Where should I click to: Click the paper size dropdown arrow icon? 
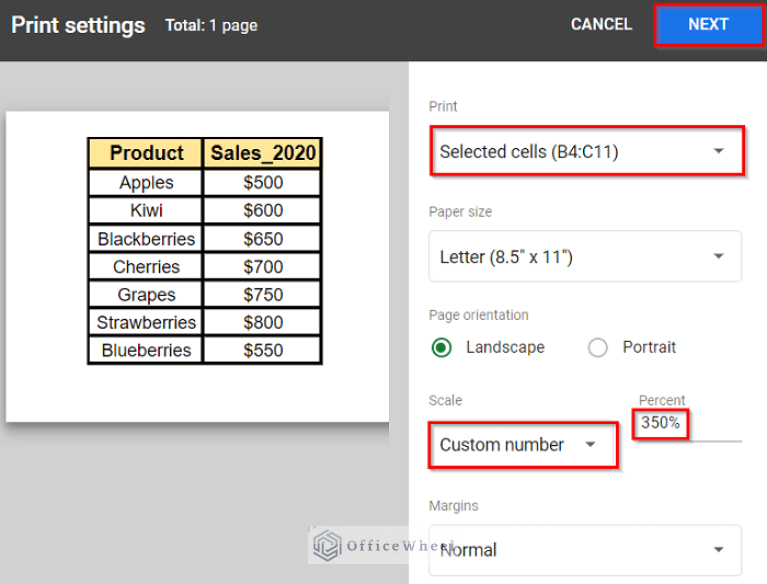718,257
